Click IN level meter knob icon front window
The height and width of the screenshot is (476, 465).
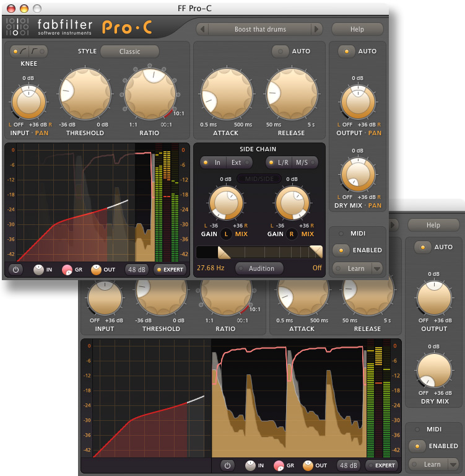coord(38,270)
